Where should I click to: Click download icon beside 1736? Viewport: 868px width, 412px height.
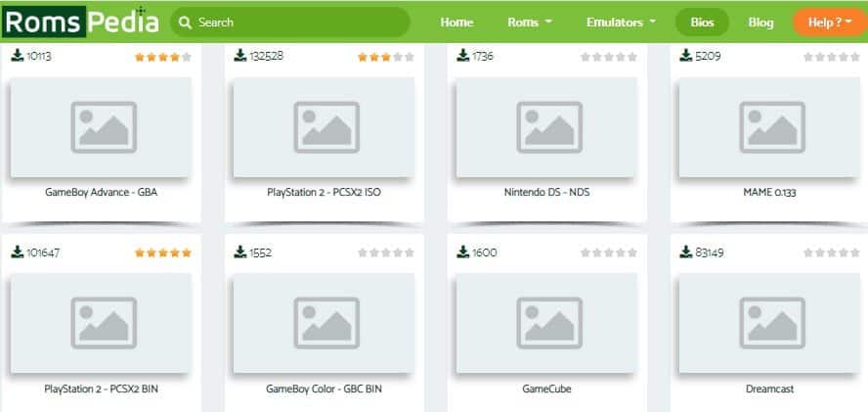pyautogui.click(x=463, y=56)
